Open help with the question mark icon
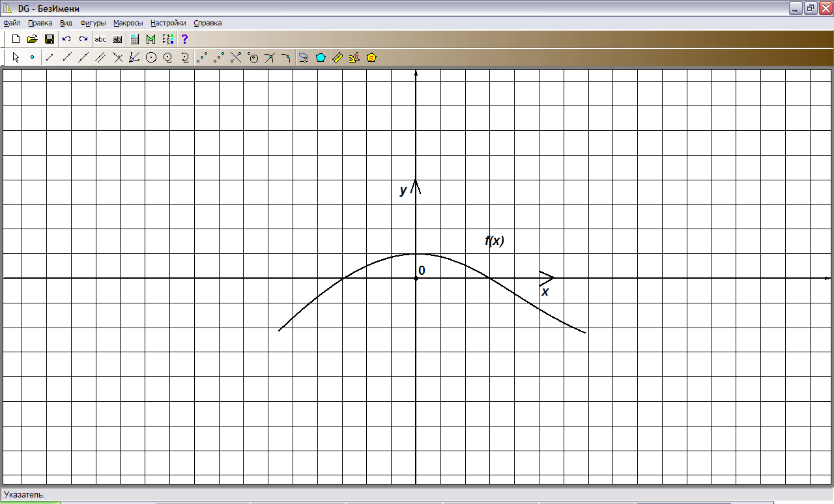The height and width of the screenshot is (504, 834). coord(184,39)
